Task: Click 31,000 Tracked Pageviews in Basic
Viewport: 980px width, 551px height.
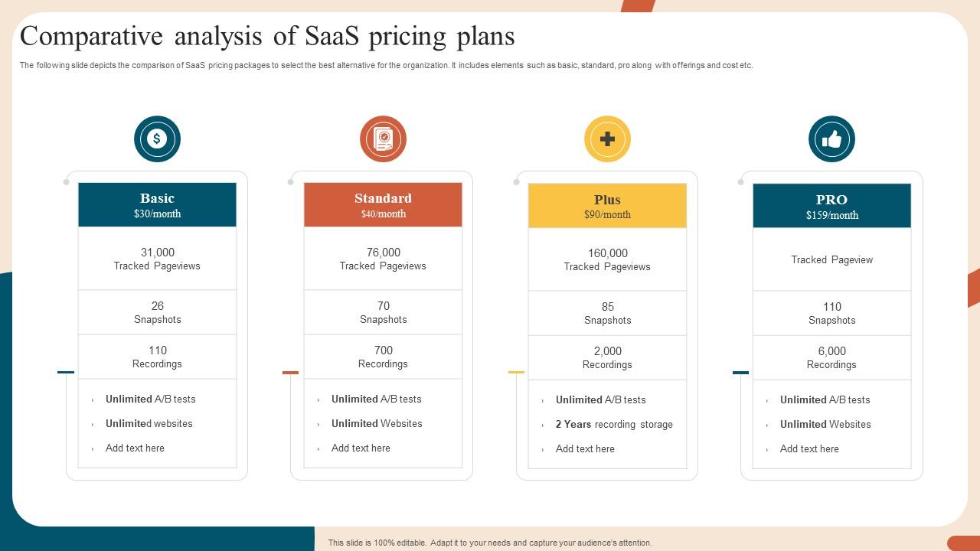Action: (157, 259)
